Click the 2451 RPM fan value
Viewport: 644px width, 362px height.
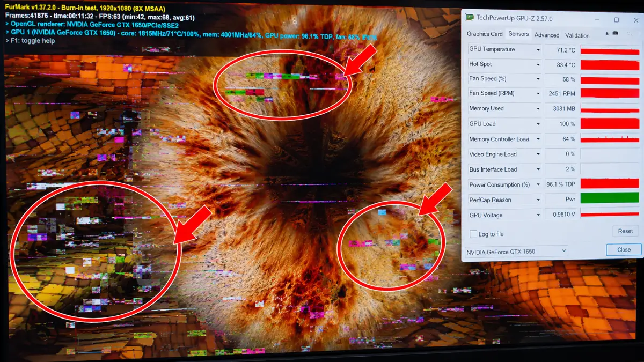(x=561, y=94)
